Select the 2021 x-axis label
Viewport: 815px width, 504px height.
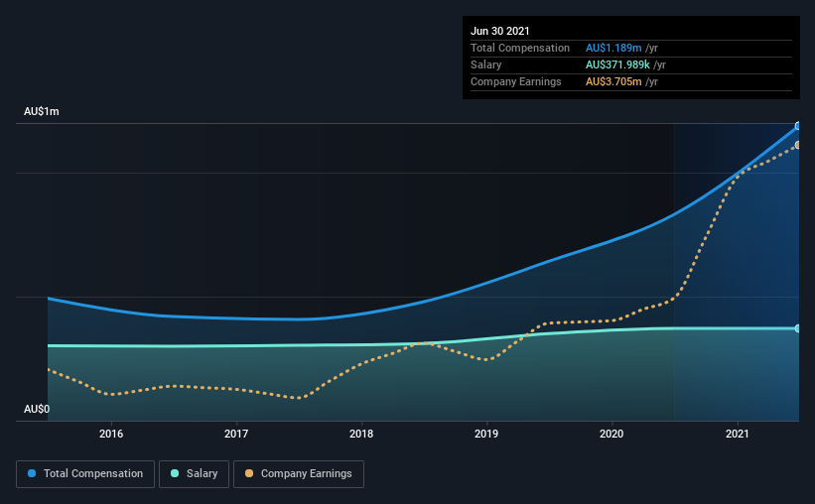pos(737,434)
